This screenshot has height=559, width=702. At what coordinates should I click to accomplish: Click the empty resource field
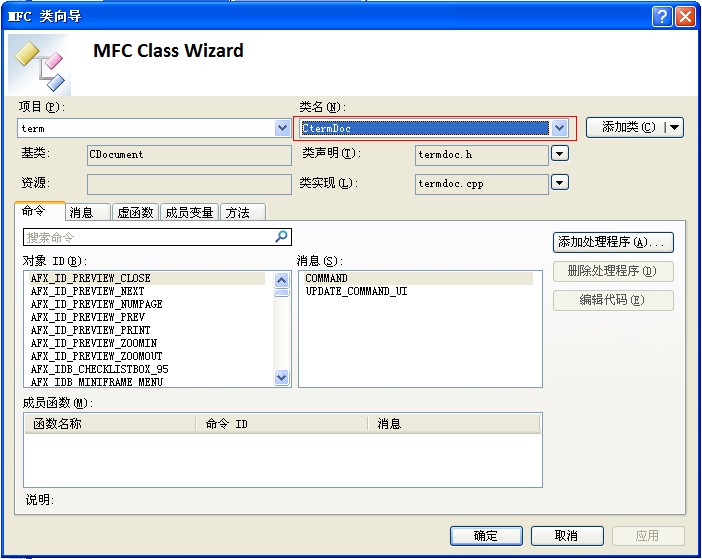pyautogui.click(x=189, y=184)
